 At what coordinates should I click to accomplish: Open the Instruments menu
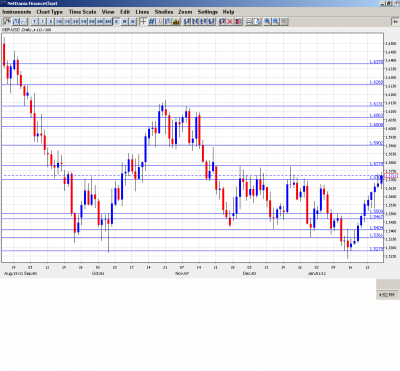(17, 12)
